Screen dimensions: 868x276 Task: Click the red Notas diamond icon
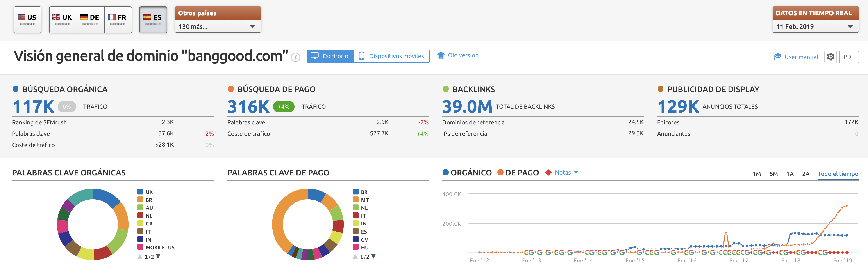549,172
